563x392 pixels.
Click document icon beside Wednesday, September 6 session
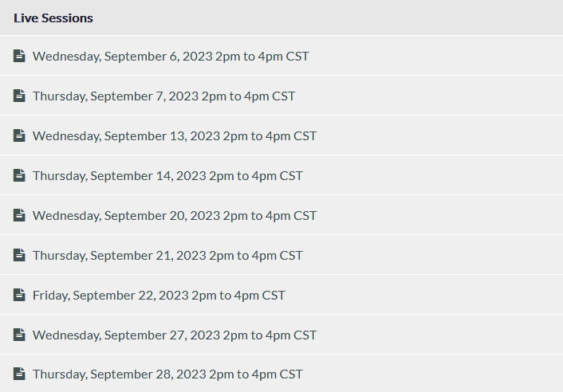click(x=19, y=56)
